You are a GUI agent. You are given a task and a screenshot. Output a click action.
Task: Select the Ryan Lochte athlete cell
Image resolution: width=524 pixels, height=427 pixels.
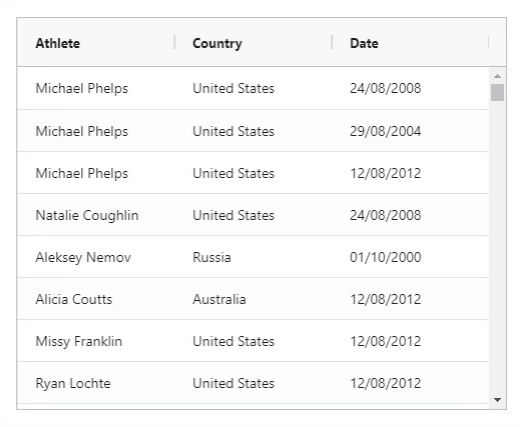[x=96, y=383]
